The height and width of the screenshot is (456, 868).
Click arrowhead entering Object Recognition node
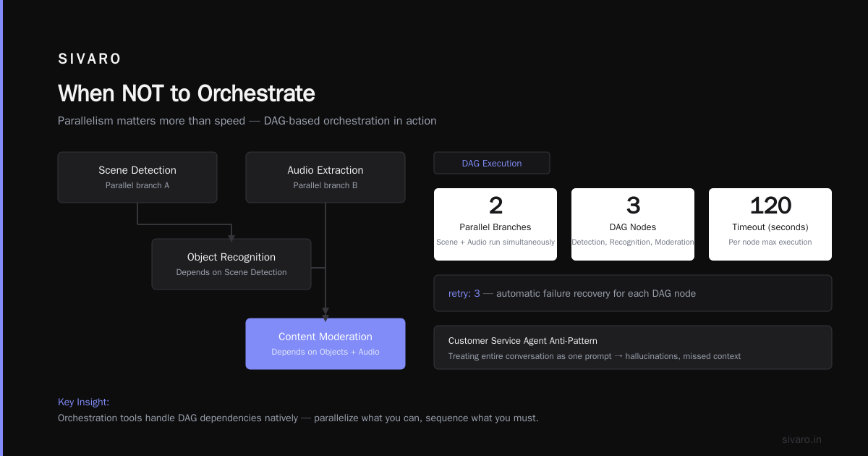(231, 236)
